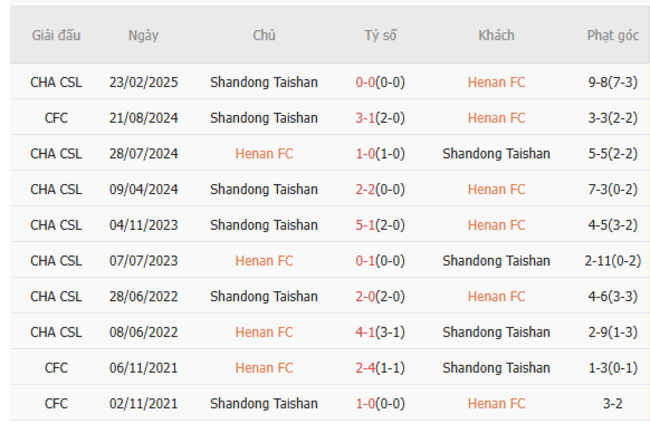Click the 'Chủ' column header
650x424 pixels.
point(264,36)
